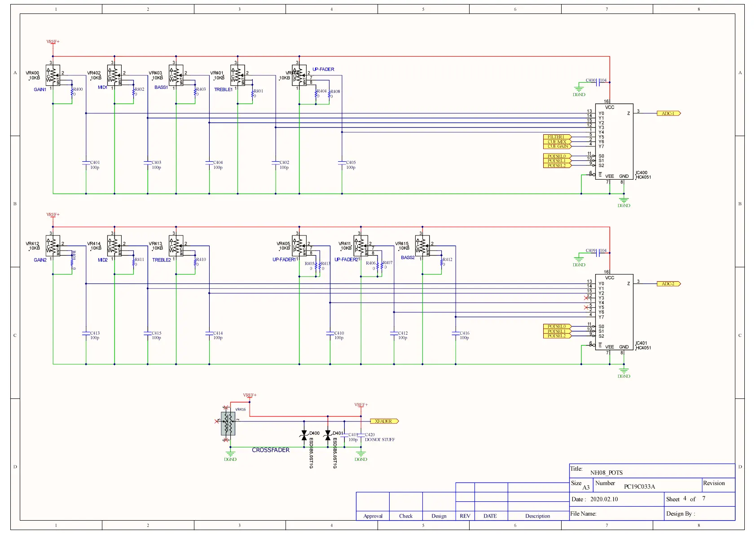The width and height of the screenshot is (756, 535).
Task: Select resistor R411
Action: 134,262
